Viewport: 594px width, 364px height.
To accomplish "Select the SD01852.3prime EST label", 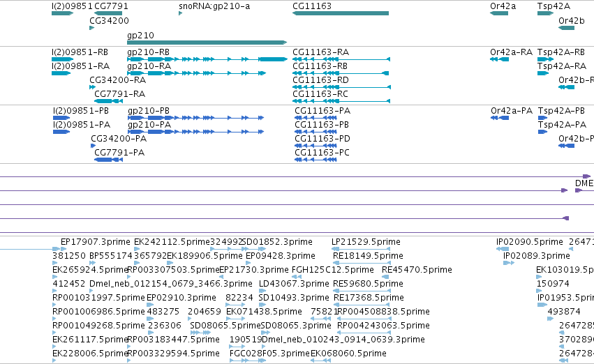I will click(x=277, y=242).
